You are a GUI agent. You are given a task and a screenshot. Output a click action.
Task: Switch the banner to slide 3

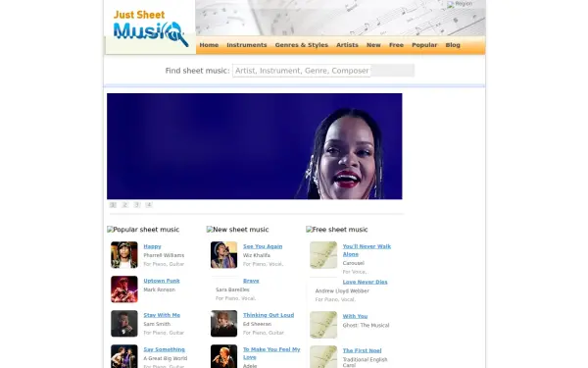(x=137, y=205)
